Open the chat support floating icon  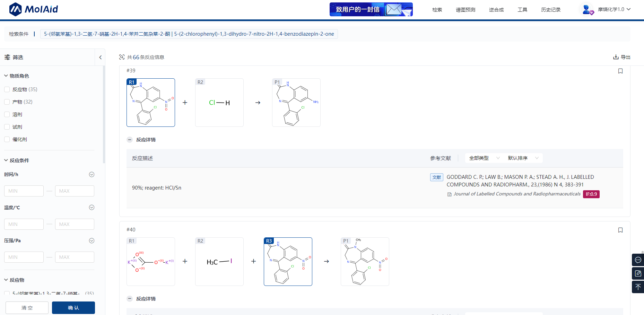tap(638, 260)
